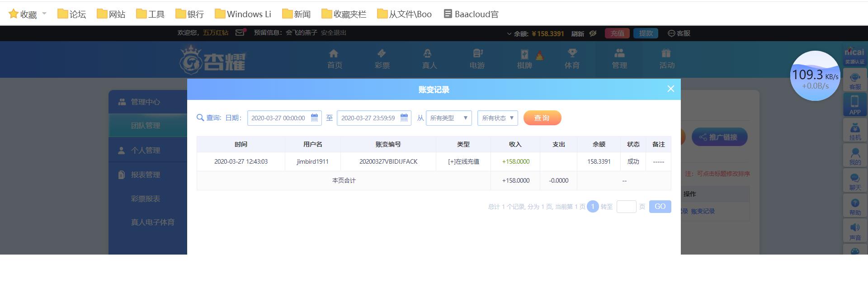
Task: Go to 首页 home nav item
Action: (335, 59)
